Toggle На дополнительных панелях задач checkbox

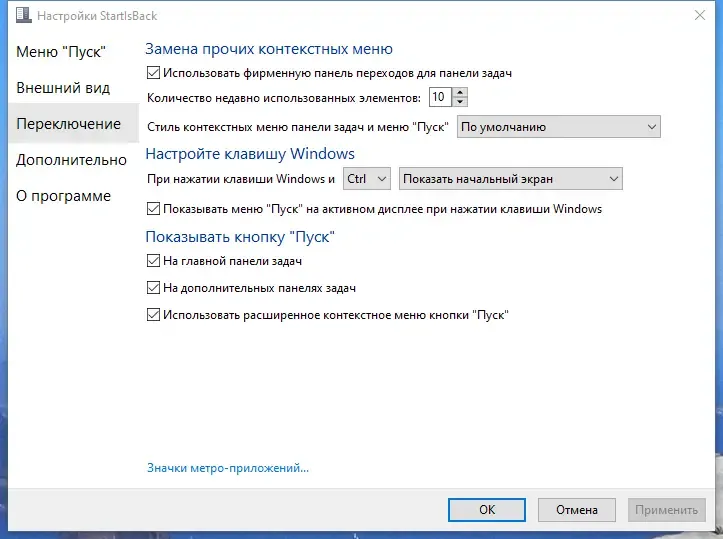[x=154, y=288]
